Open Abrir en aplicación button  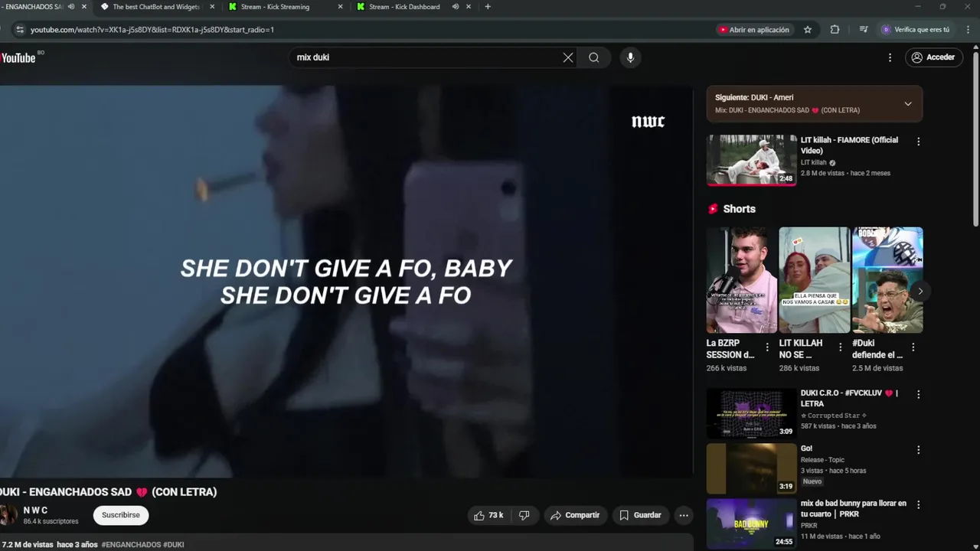(753, 30)
